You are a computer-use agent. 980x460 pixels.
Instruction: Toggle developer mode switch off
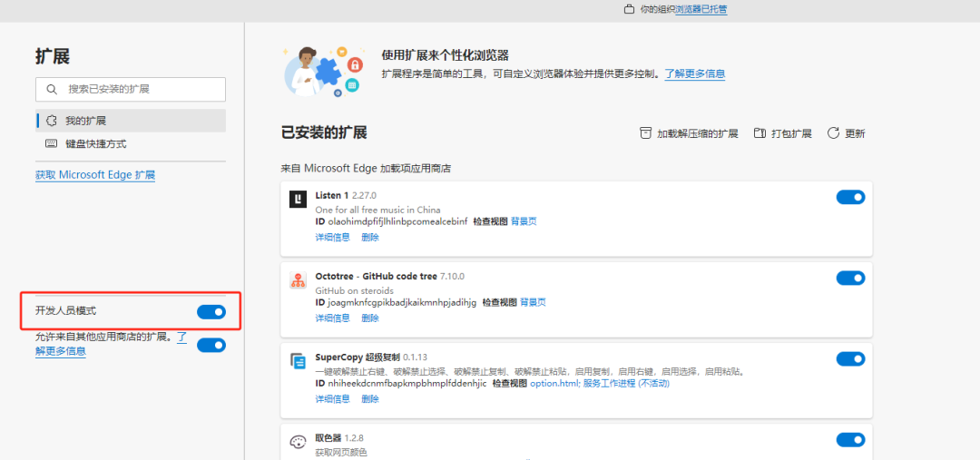click(211, 312)
